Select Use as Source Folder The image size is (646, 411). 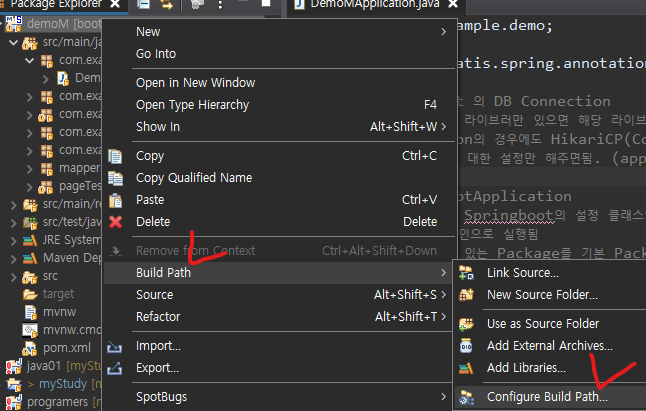click(x=550, y=324)
